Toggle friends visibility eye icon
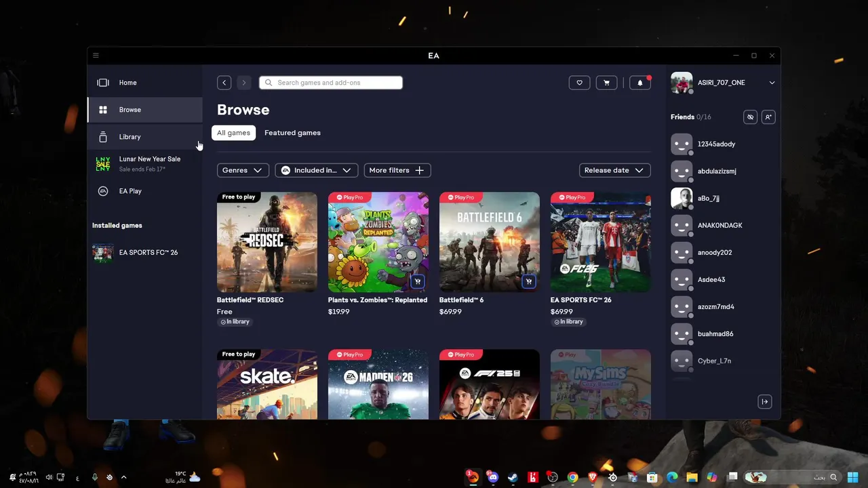The width and height of the screenshot is (868, 488). [750, 117]
